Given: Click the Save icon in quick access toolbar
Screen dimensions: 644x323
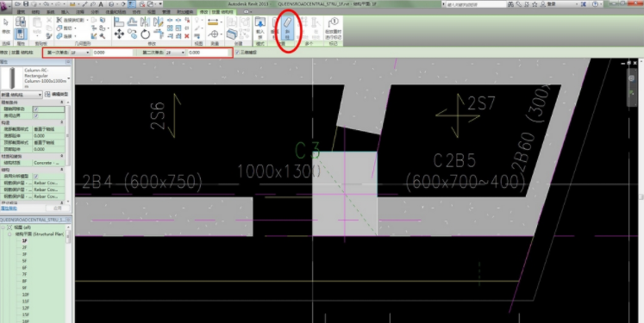Looking at the screenshot, I should pos(26,4).
